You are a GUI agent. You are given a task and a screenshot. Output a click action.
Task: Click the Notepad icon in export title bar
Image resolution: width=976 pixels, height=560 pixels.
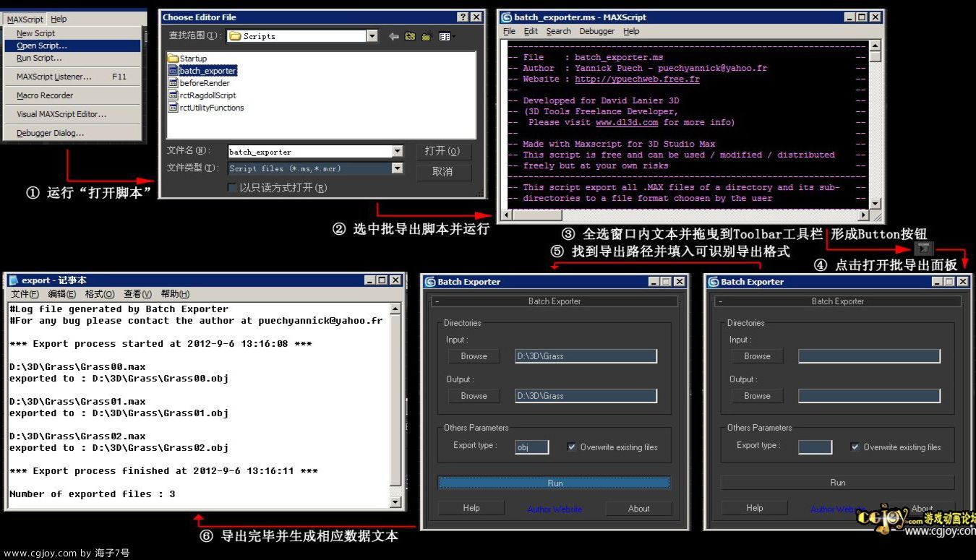tap(13, 280)
